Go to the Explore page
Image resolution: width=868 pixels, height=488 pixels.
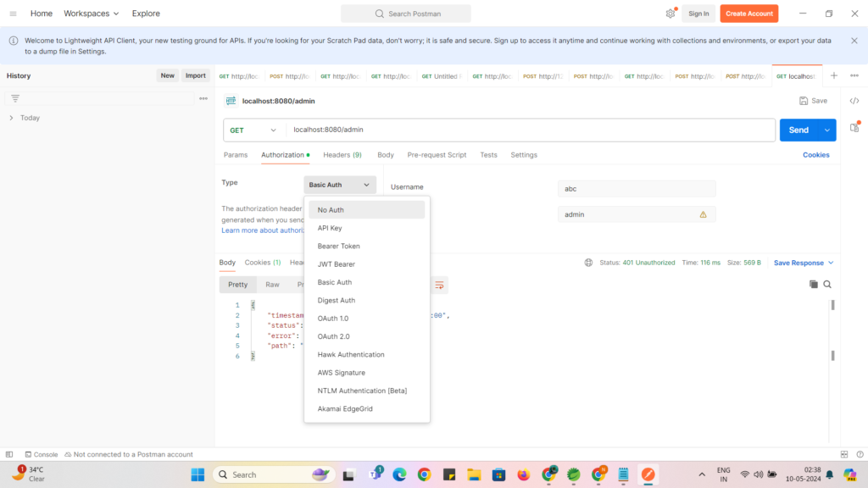146,14
